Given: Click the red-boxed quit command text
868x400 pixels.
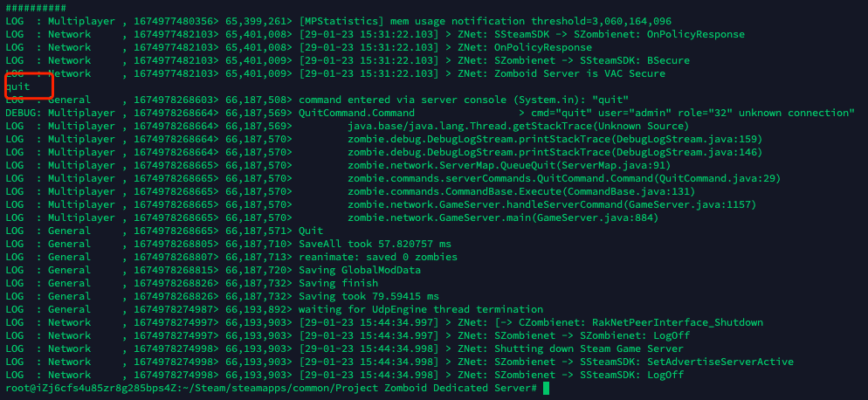Looking at the screenshot, I should tap(17, 87).
